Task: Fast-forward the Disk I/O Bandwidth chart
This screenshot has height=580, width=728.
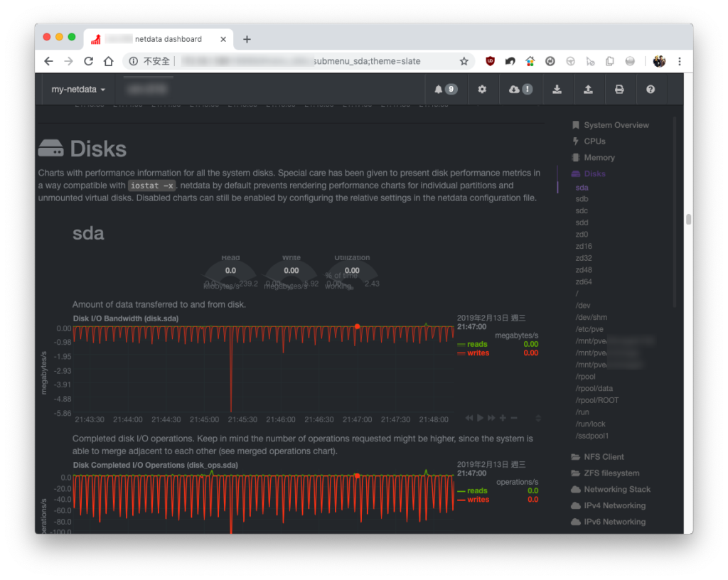Action: point(491,418)
